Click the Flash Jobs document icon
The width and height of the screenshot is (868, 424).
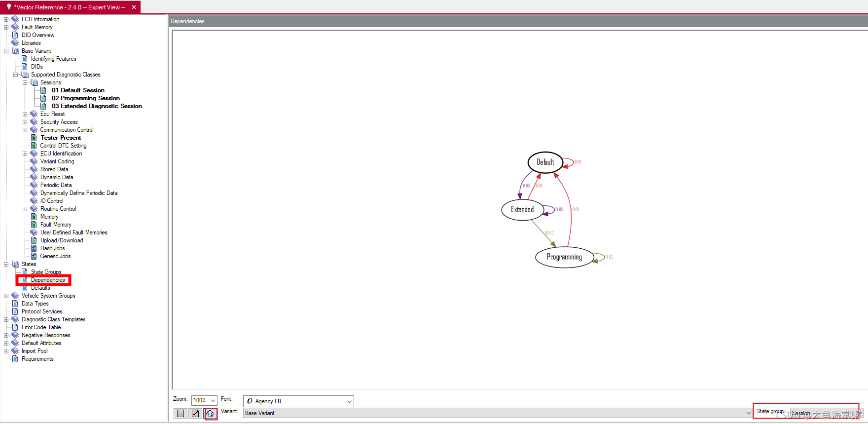[34, 248]
